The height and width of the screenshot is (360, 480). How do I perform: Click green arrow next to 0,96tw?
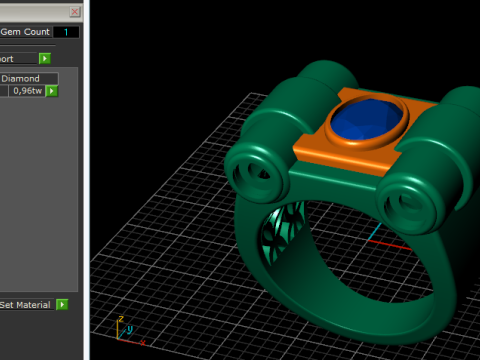coord(52,91)
